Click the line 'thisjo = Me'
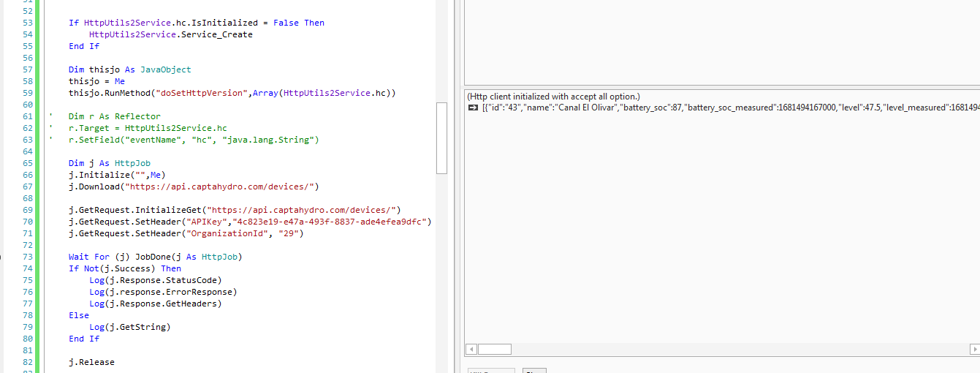Image resolution: width=980 pixels, height=373 pixels. tap(96, 81)
